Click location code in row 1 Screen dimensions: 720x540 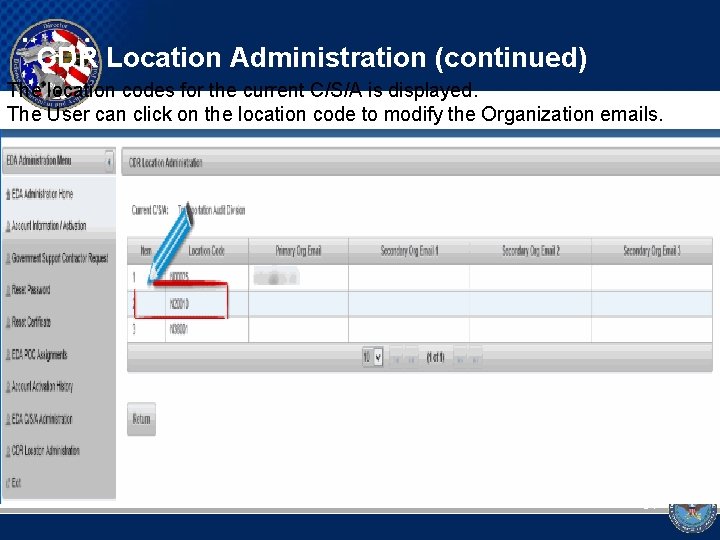point(179,277)
